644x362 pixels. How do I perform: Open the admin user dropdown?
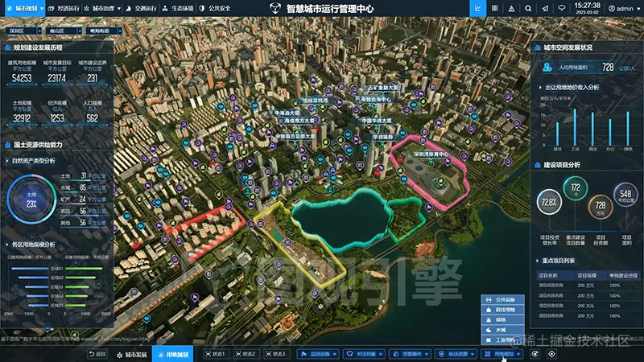click(x=625, y=8)
